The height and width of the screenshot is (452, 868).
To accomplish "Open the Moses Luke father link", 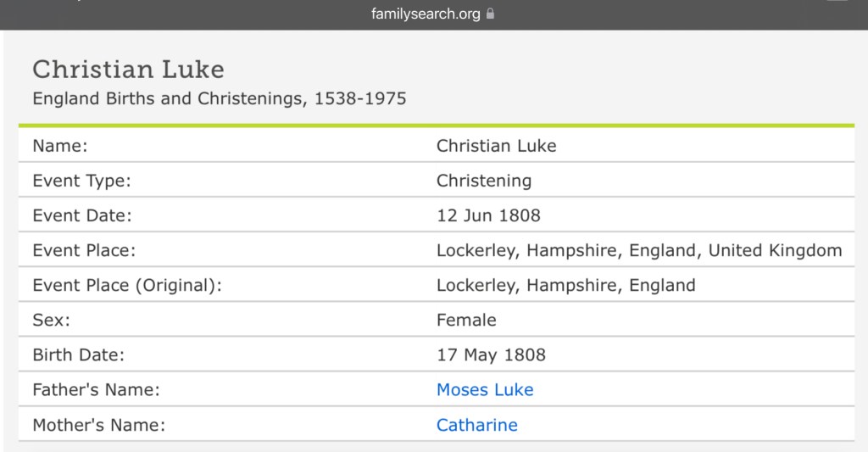I will [485, 390].
